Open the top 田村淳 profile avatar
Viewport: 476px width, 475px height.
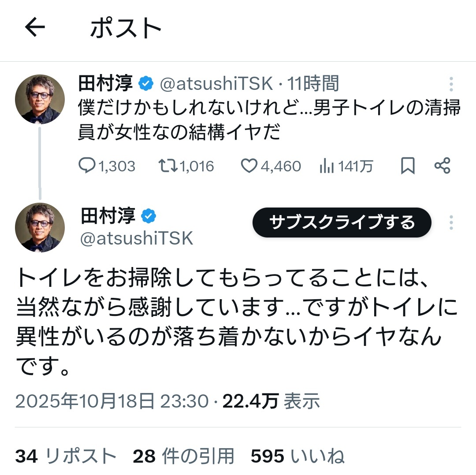[x=40, y=99]
